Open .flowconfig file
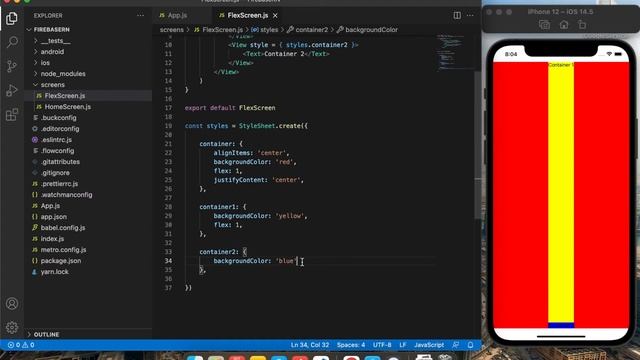Viewport: 640px width, 360px height. [58, 151]
